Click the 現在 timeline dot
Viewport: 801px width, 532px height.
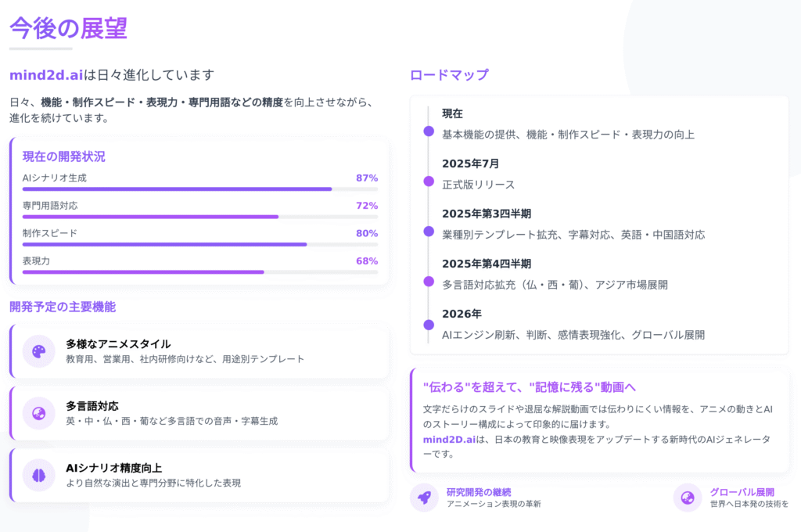click(429, 131)
